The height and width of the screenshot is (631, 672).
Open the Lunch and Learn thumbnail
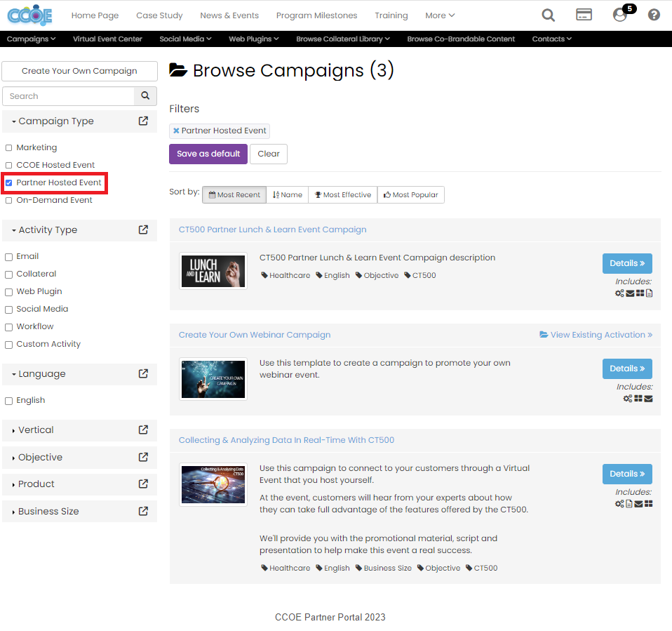click(x=213, y=271)
